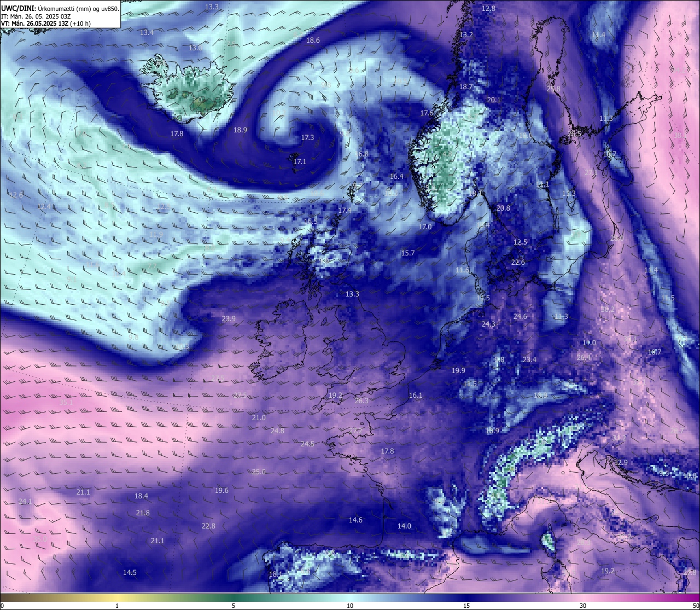Click the 12.8 value at the top
Image resolution: width=700 pixels, height=610 pixels.
488,9
